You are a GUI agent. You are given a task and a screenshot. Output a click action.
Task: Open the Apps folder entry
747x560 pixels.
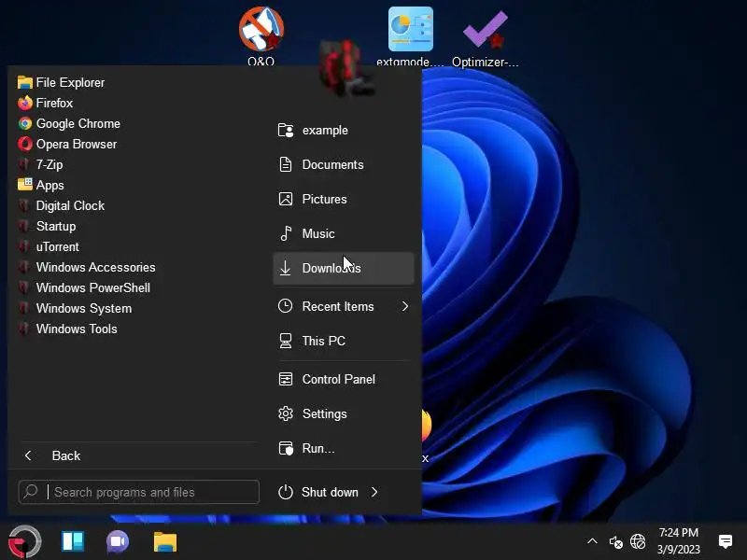pos(41,185)
